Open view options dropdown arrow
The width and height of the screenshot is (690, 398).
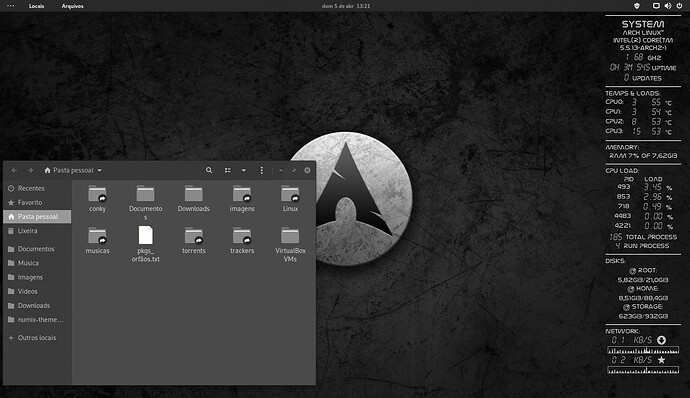[x=243, y=170]
